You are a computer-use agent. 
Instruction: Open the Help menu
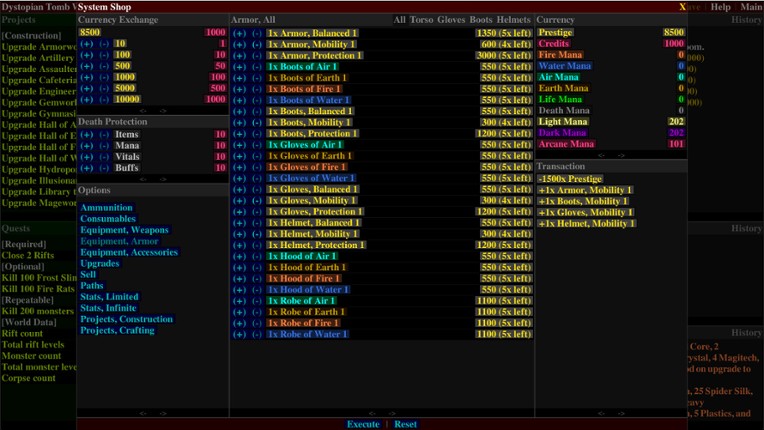point(720,7)
